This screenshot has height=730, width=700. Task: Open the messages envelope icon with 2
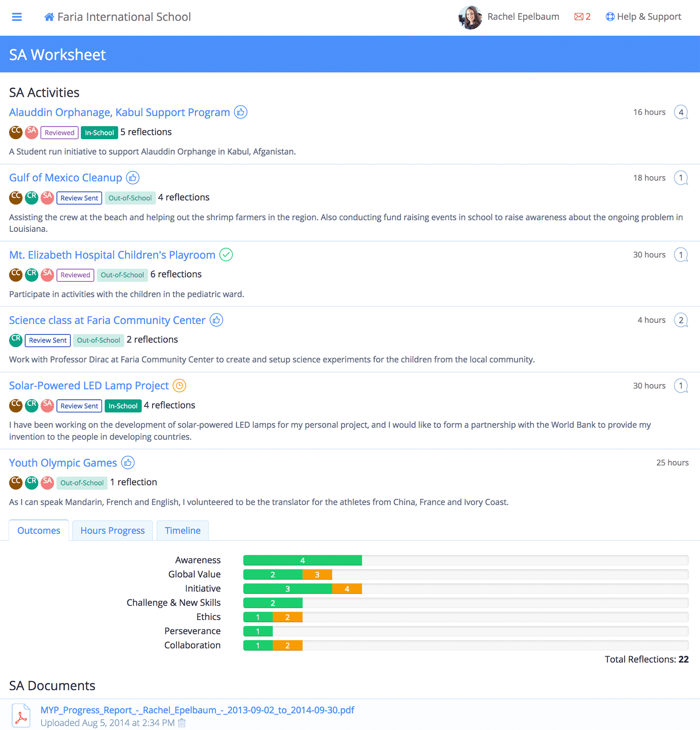(x=582, y=17)
